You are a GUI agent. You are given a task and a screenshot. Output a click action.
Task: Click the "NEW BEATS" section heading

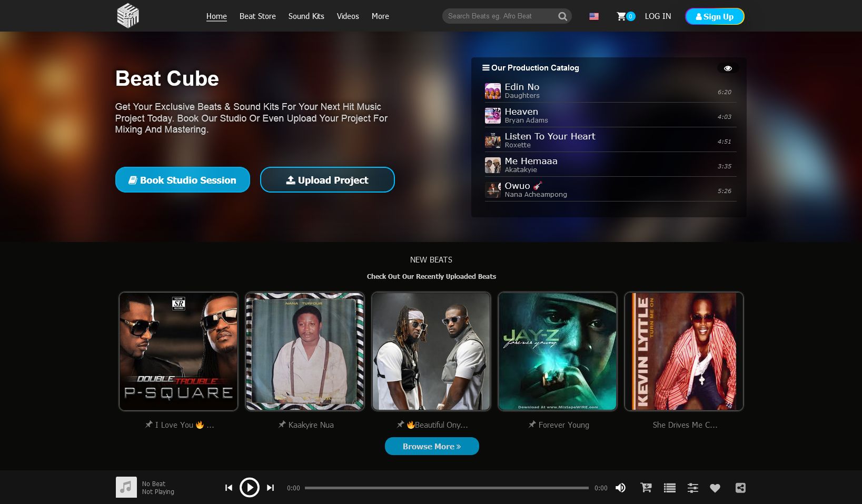[431, 260]
